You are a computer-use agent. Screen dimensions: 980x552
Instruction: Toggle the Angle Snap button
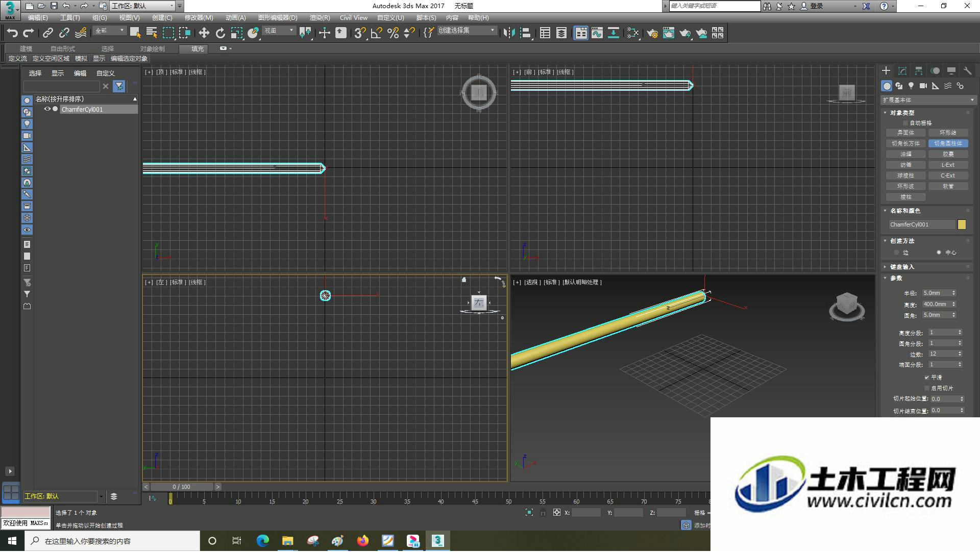coord(376,33)
